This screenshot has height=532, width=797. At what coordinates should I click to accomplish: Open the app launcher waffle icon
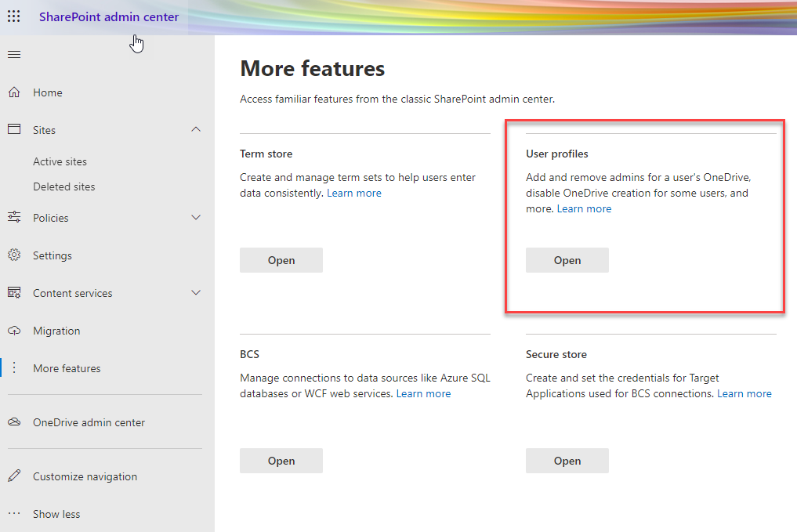[14, 16]
